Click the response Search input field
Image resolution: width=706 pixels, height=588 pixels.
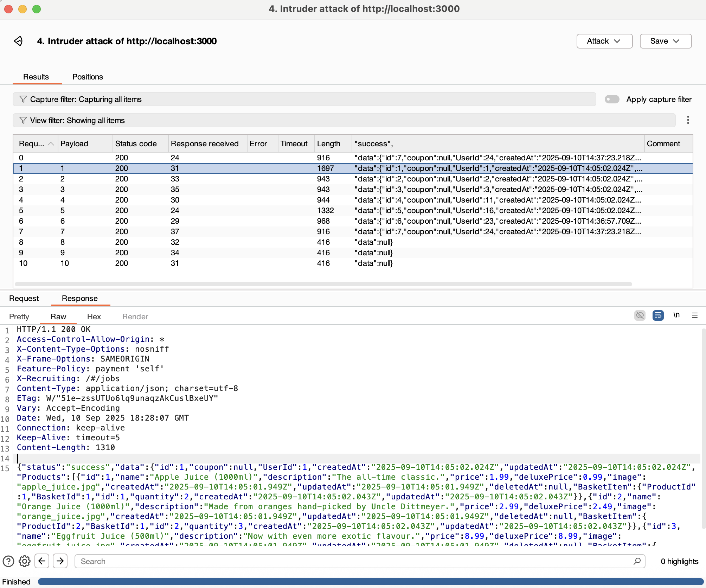coord(355,561)
